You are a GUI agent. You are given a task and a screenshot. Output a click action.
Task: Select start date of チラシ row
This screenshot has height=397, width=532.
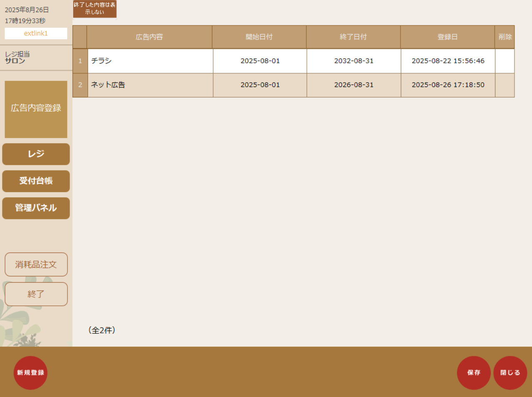click(260, 61)
